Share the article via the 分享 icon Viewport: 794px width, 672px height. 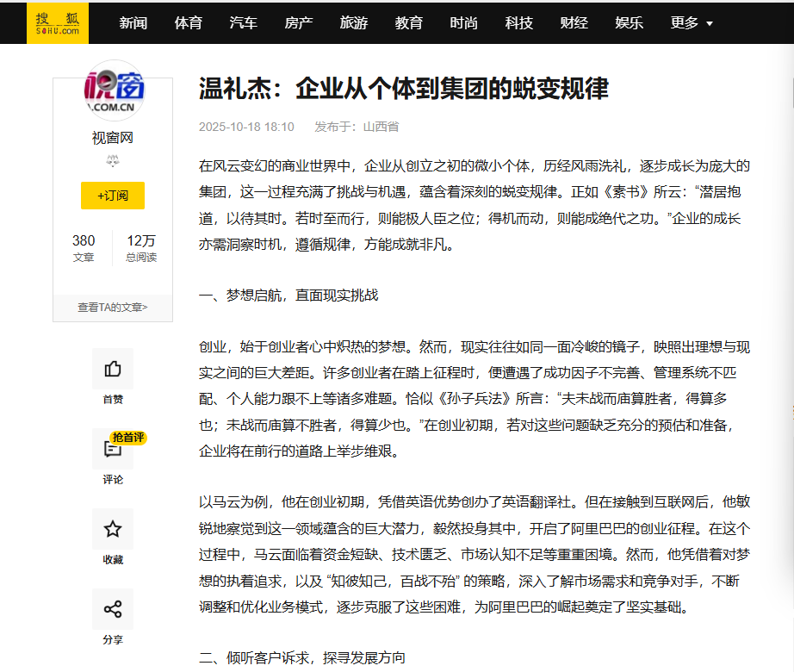click(113, 610)
